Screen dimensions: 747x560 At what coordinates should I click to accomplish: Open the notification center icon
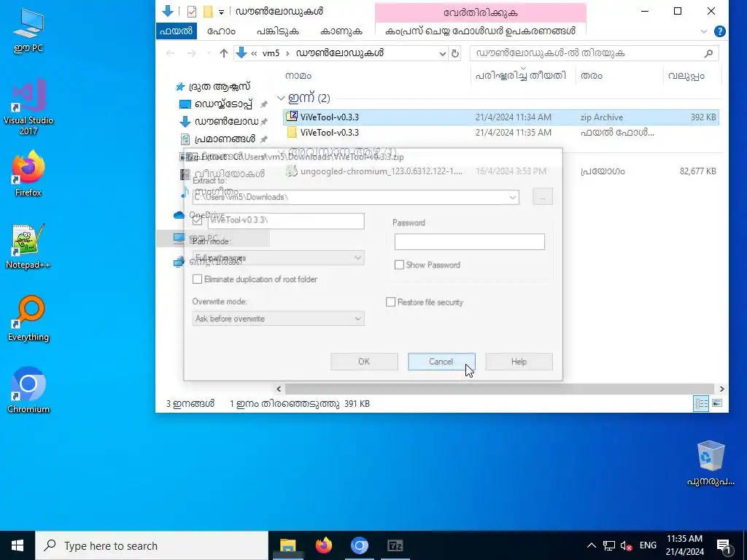pyautogui.click(x=724, y=545)
